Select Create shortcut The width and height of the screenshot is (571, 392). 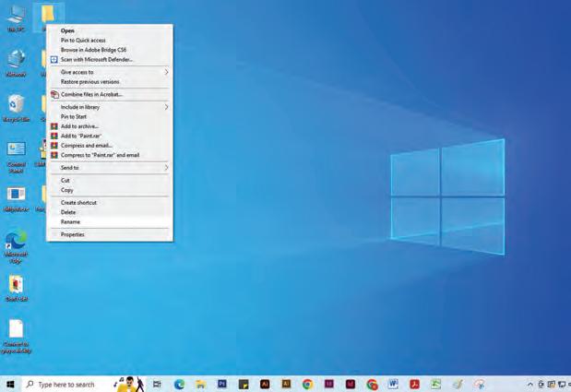pyautogui.click(x=110, y=202)
